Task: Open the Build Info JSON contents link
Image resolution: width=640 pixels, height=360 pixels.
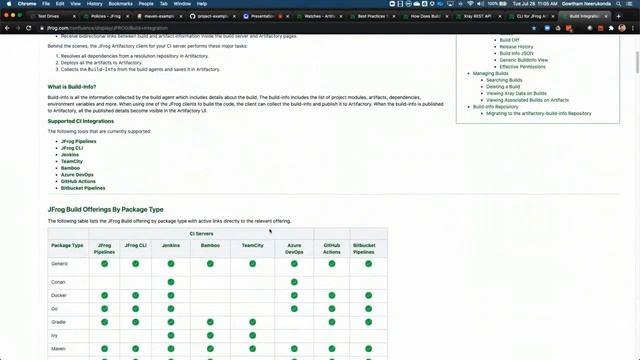Action: tap(516, 53)
